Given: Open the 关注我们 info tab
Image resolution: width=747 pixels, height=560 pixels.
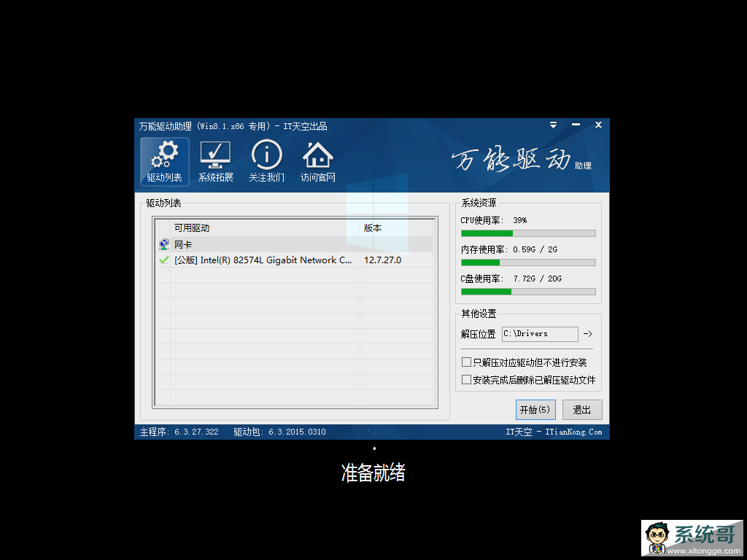Looking at the screenshot, I should 266,161.
